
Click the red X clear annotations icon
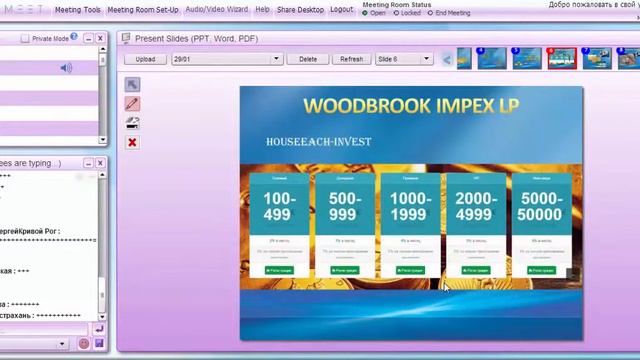click(132, 142)
